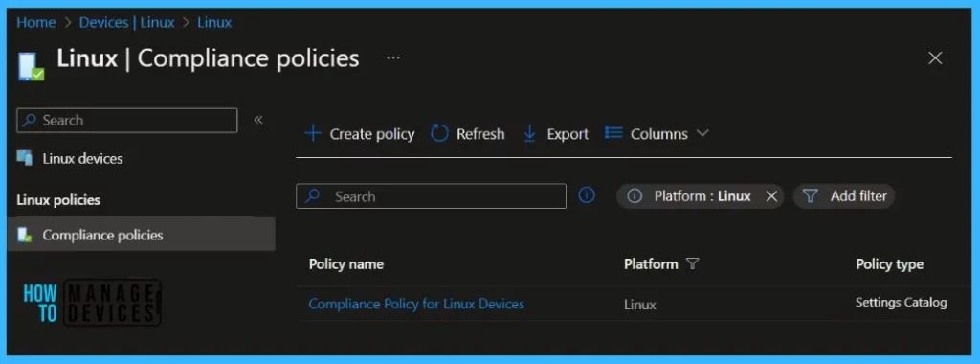Click info icon in Platform filter pill

tap(635, 196)
